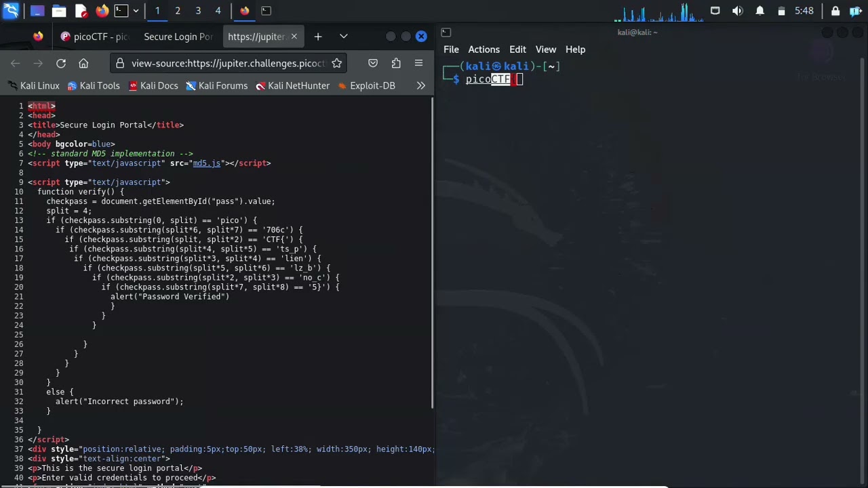868x488 pixels.
Task: Switch to workspace 2
Action: [x=178, y=11]
